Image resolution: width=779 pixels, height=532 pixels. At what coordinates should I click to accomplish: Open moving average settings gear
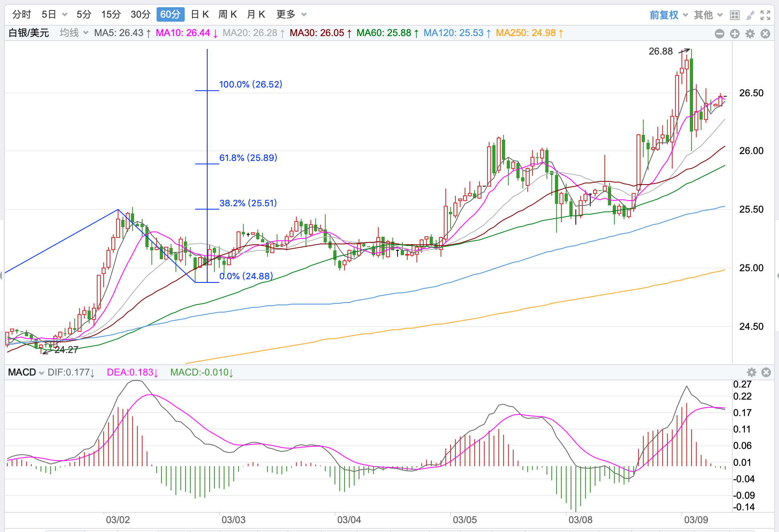tap(750, 34)
